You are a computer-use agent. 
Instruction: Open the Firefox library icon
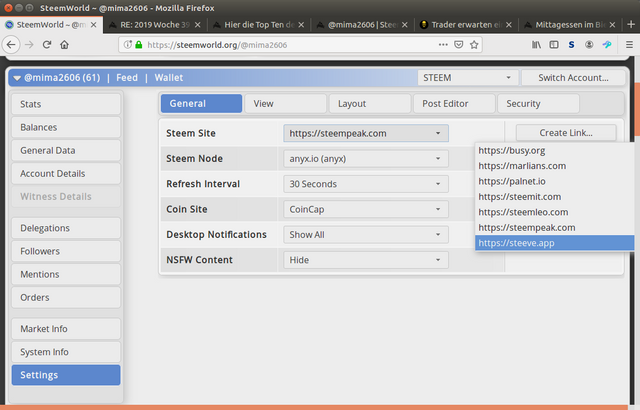click(x=536, y=45)
